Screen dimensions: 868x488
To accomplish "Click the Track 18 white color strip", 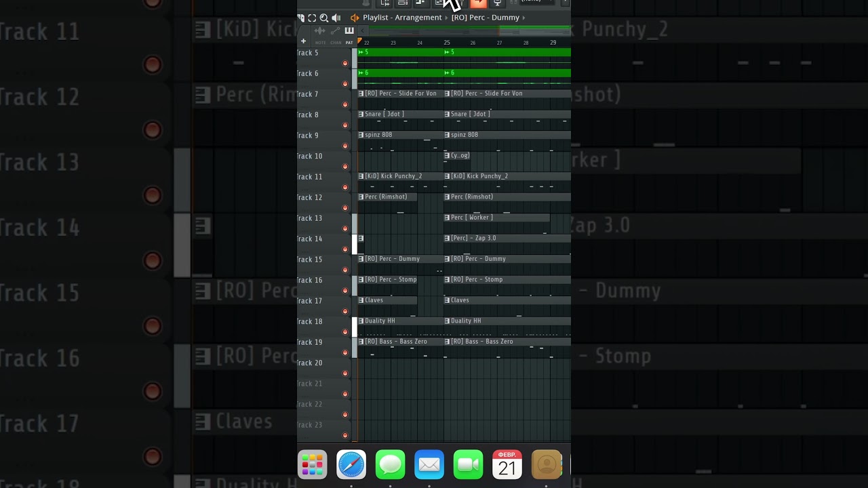I will 355,327.
